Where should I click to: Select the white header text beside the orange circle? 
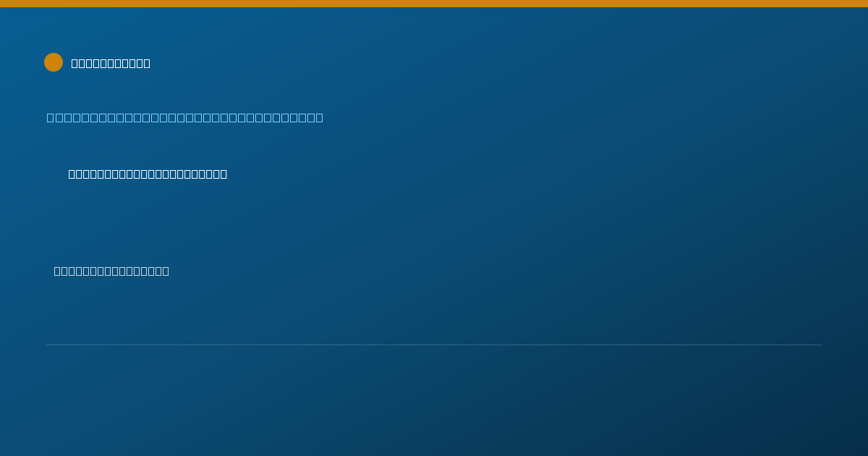111,63
